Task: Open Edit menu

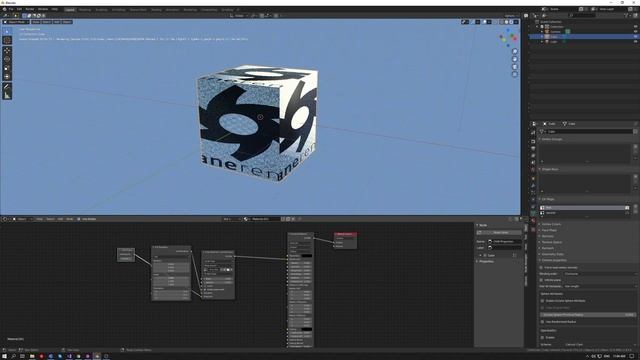Action: (19, 9)
